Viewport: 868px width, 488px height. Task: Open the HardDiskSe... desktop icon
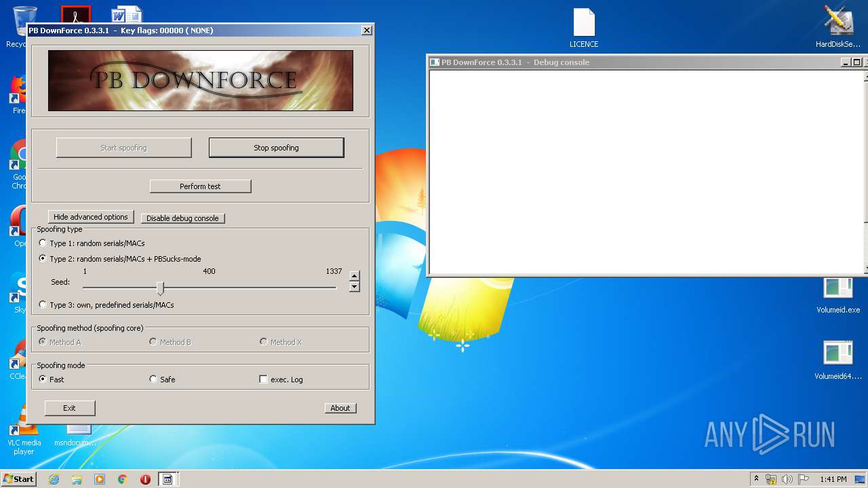838,27
